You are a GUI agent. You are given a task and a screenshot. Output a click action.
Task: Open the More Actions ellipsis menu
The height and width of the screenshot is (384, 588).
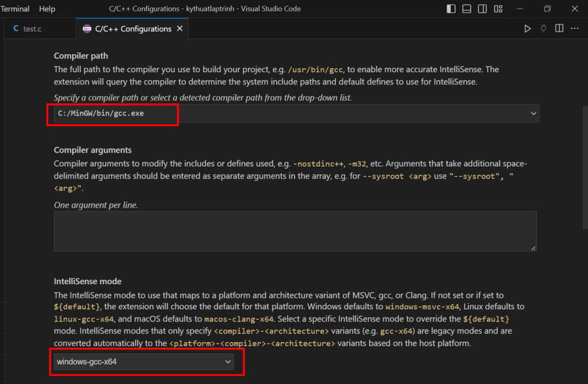point(575,29)
